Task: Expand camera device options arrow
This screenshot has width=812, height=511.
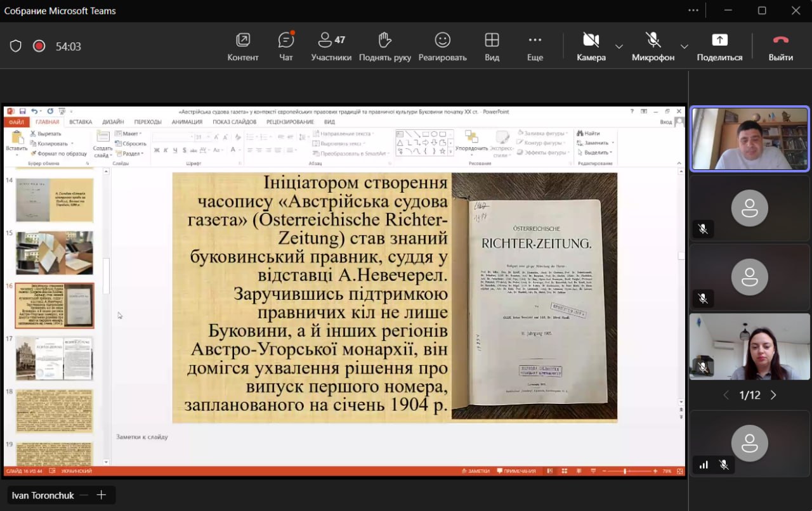Action: point(619,46)
